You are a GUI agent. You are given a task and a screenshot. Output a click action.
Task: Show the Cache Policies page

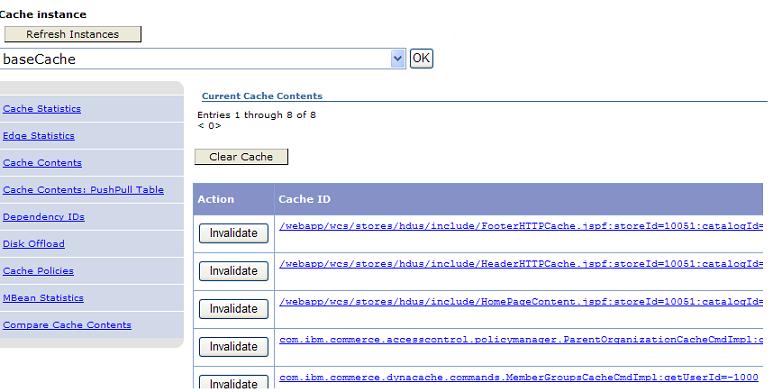[x=38, y=271]
